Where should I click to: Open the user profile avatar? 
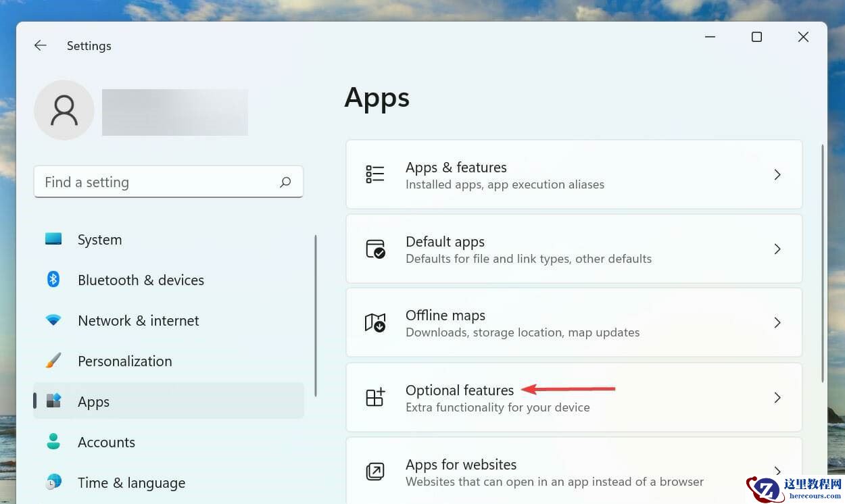click(64, 110)
